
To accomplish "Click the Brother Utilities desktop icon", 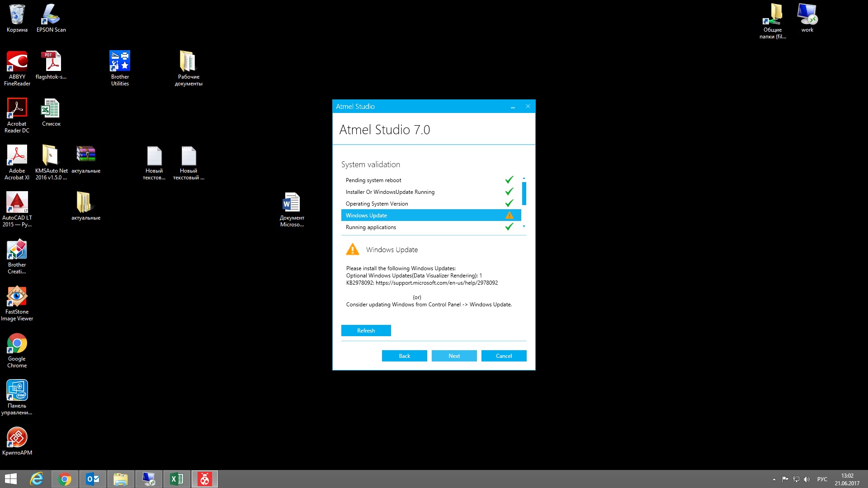I will [120, 62].
